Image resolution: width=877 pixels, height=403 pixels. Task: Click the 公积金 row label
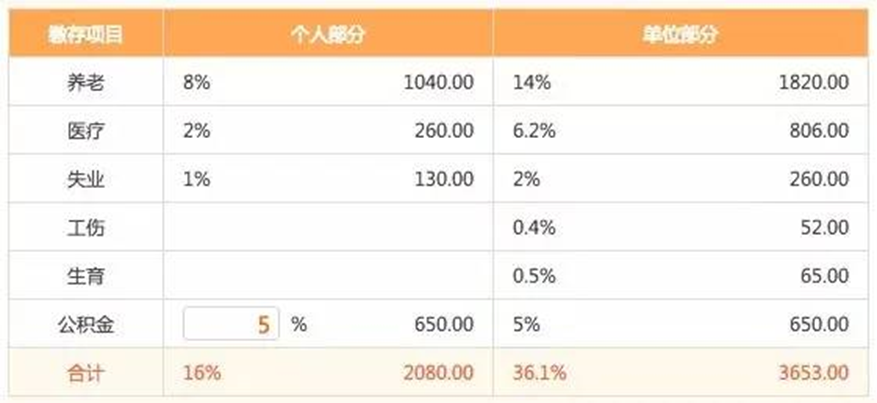pos(86,324)
